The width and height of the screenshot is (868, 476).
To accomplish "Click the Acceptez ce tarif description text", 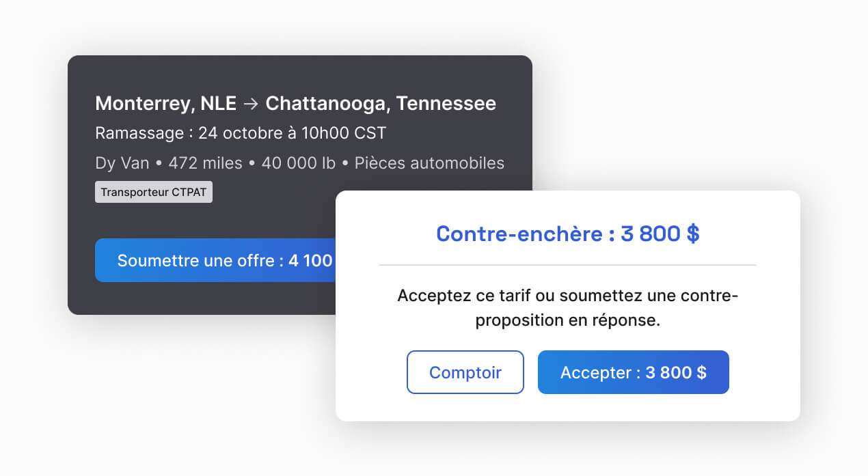I will [x=568, y=308].
